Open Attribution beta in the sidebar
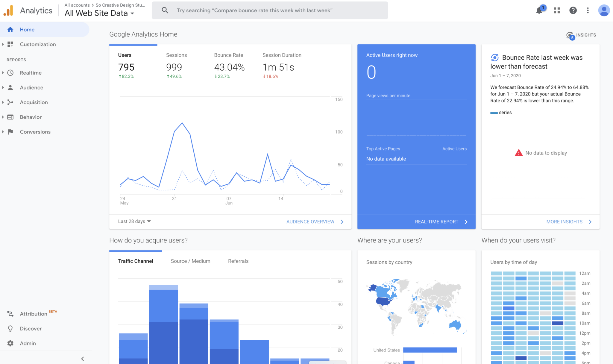The image size is (613, 364). click(x=38, y=313)
